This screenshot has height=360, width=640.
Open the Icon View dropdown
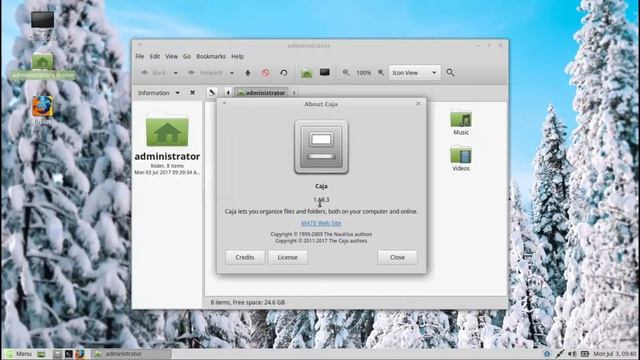(414, 73)
